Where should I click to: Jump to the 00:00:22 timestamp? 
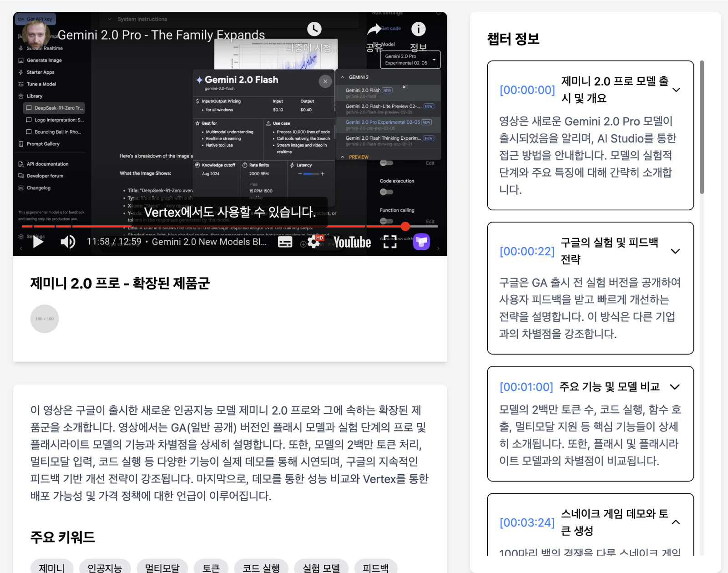tap(527, 251)
